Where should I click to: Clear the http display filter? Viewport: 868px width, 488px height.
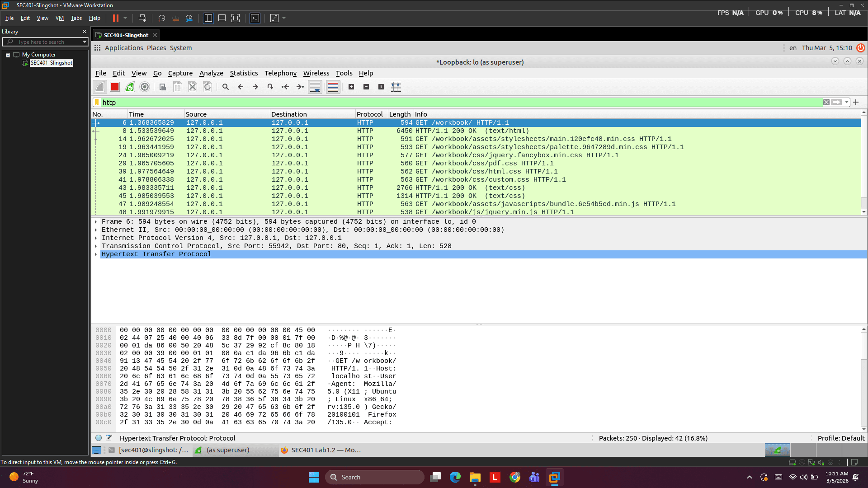[x=826, y=102]
